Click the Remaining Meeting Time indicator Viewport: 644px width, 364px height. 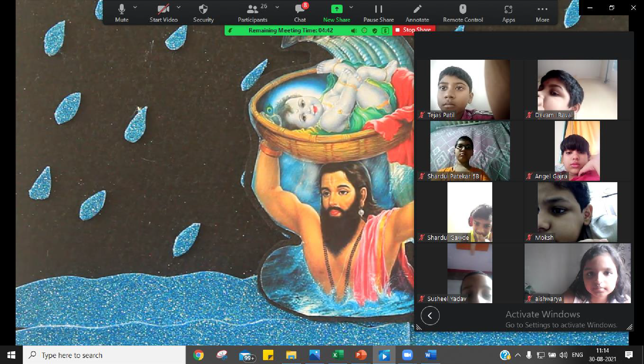pos(291,31)
